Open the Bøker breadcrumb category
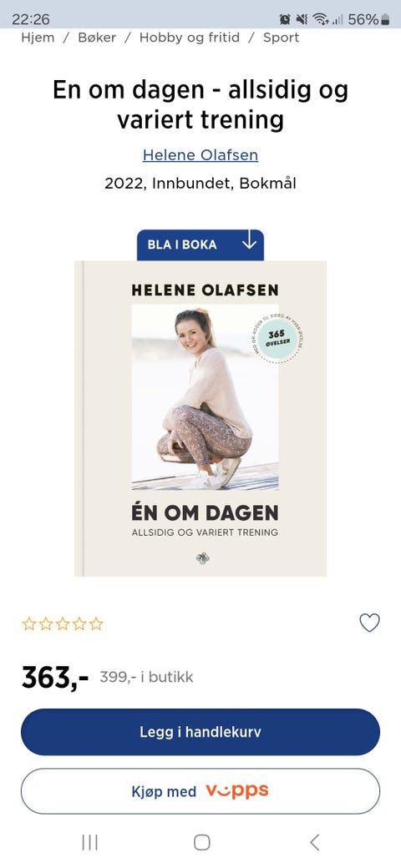Screen dimensions: 401x868 [x=97, y=38]
